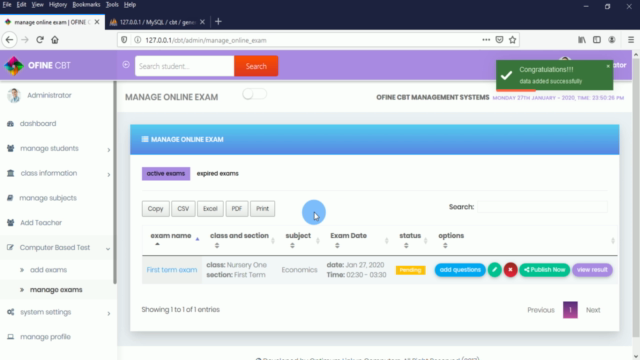
Task: Open a new browser tab
Action: tap(218, 22)
